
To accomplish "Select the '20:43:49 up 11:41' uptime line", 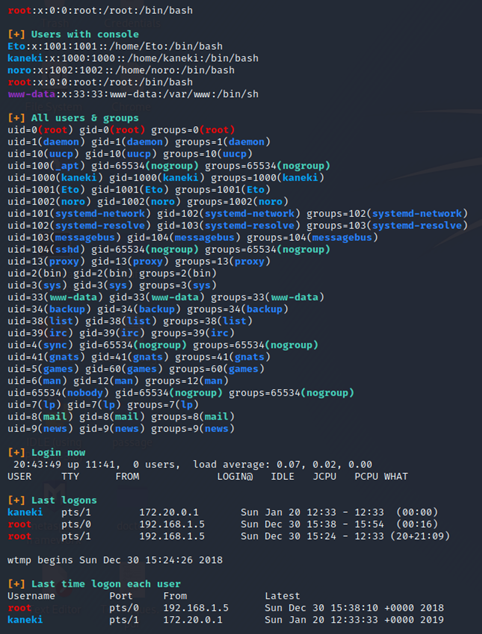I will 192,464.
